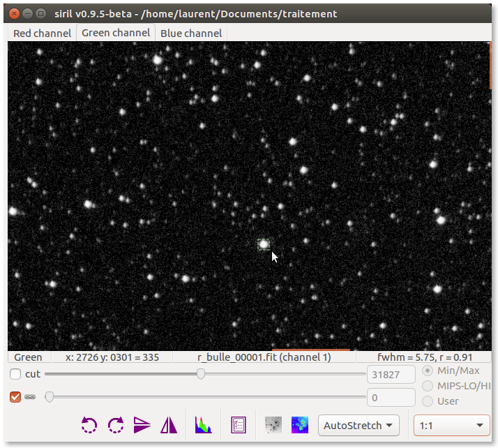Switch to the Blue channel tab
498x448 pixels.
click(x=191, y=33)
